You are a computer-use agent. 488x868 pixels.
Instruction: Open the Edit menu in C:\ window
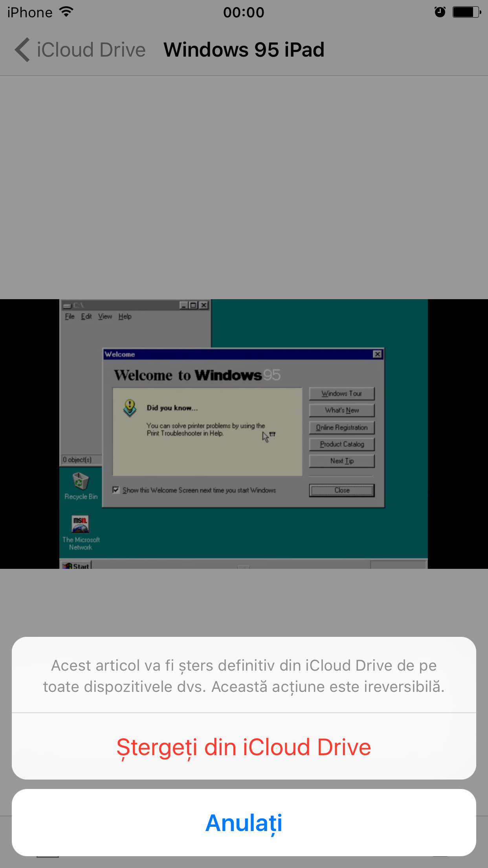coord(86,316)
